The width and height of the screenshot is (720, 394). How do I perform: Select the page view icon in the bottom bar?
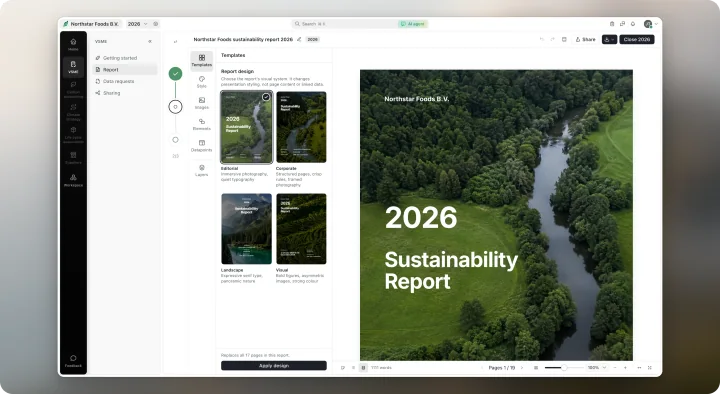coord(363,368)
